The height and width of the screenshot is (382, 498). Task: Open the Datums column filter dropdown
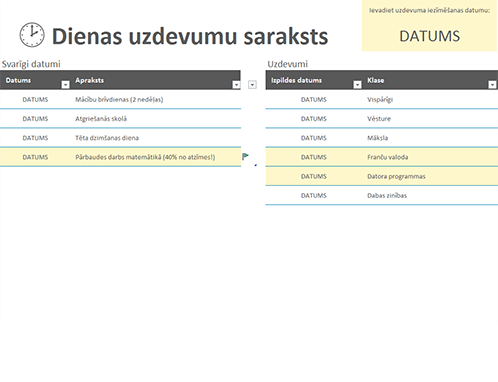(65, 85)
